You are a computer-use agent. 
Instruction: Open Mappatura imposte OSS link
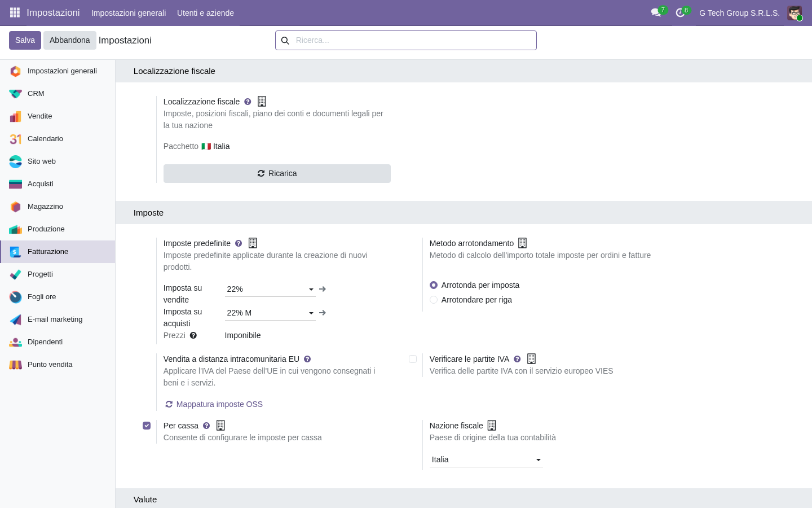point(214,404)
